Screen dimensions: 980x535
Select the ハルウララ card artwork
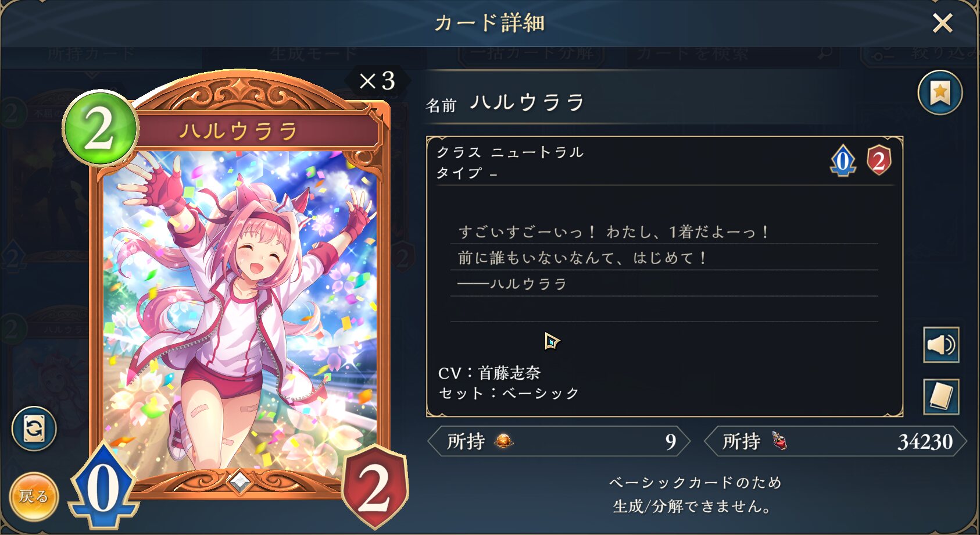pos(239,308)
